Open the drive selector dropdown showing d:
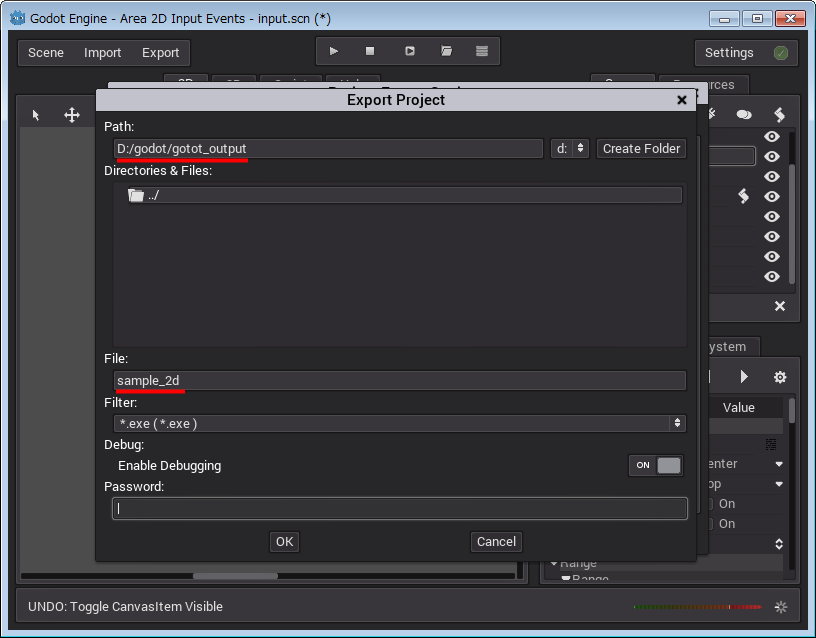The width and height of the screenshot is (816, 638). (569, 148)
